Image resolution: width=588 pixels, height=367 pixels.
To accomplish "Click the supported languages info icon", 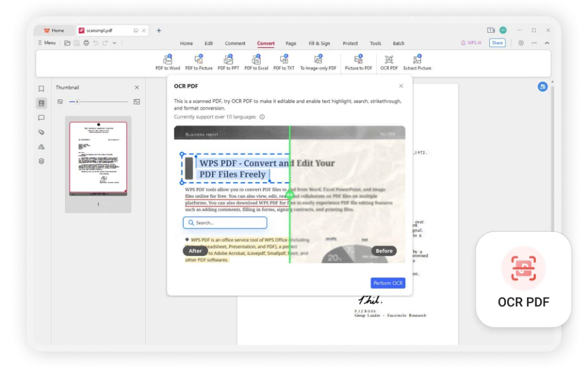I will click(262, 117).
